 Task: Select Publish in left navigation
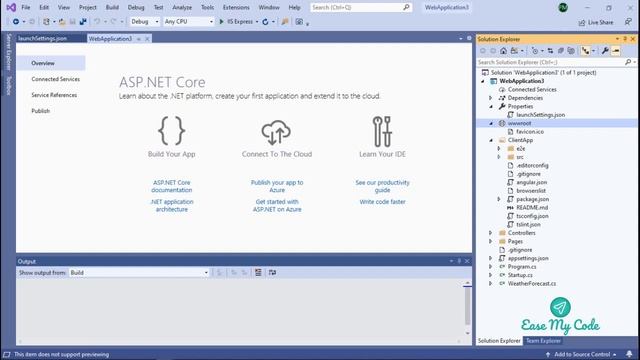click(x=40, y=111)
